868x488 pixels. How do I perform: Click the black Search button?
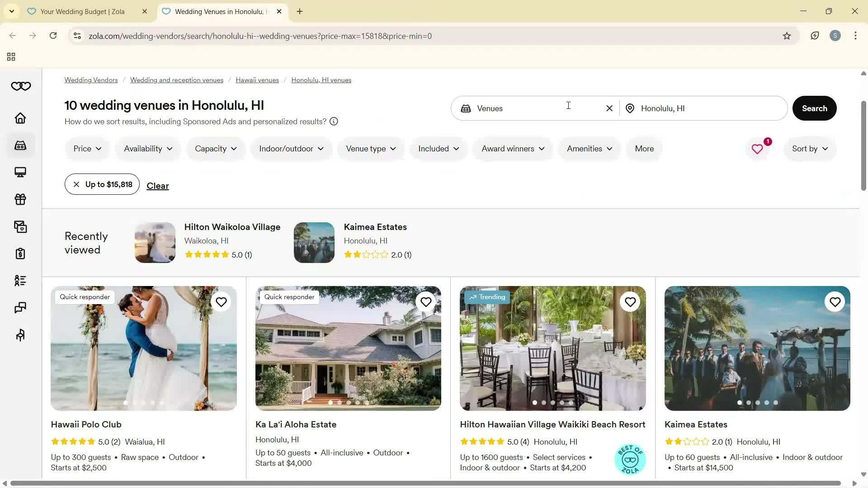(814, 108)
